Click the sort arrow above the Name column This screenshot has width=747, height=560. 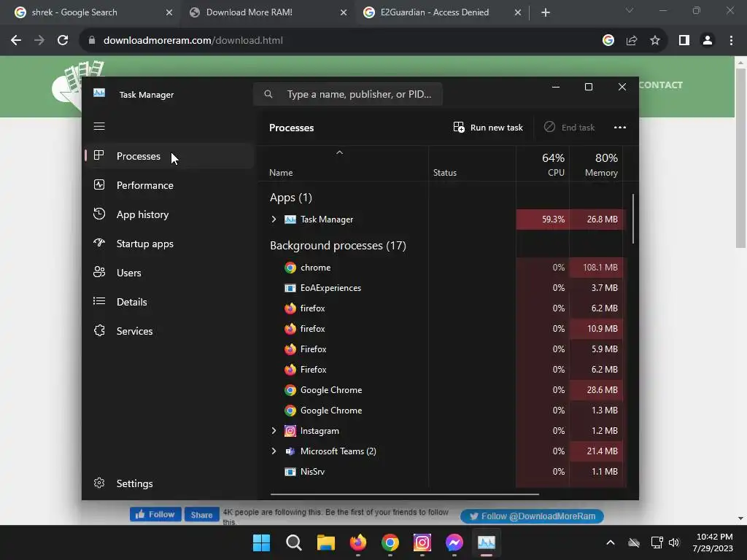(x=340, y=152)
